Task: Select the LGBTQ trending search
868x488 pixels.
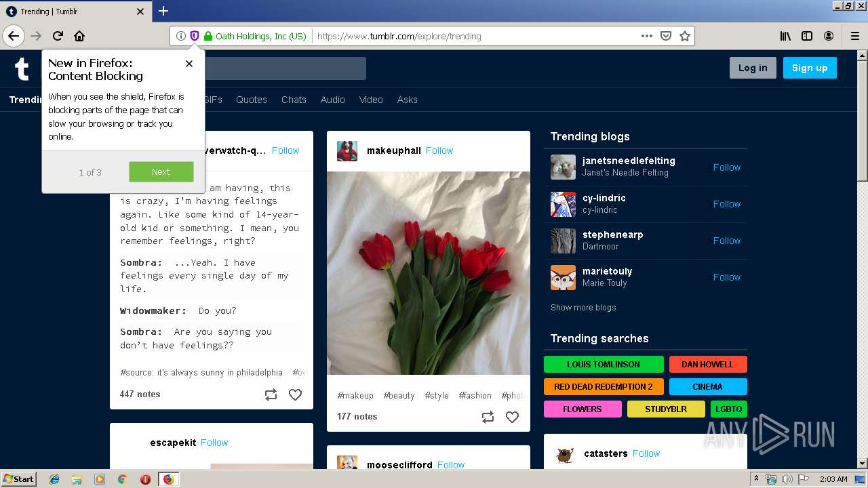Action: (x=729, y=409)
